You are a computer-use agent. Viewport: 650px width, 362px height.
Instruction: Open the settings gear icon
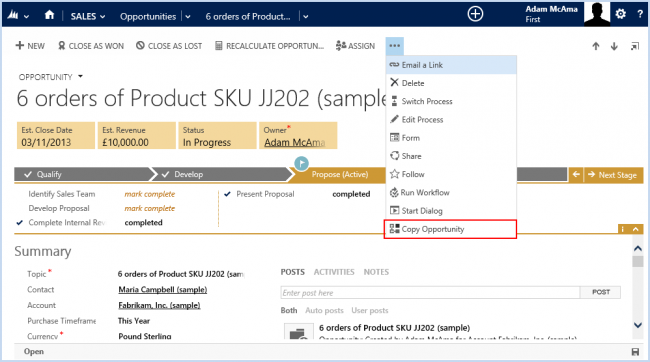click(x=621, y=14)
